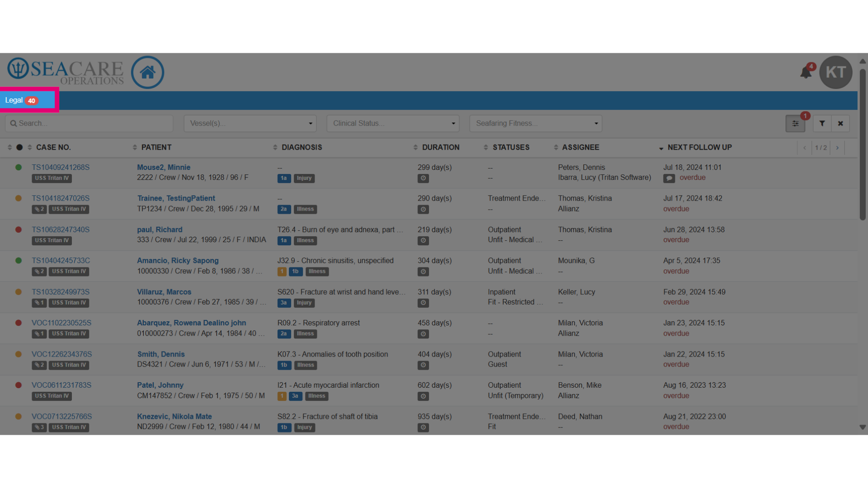The height and width of the screenshot is (488, 868).
Task: Clear filters with the X icon
Action: [840, 123]
